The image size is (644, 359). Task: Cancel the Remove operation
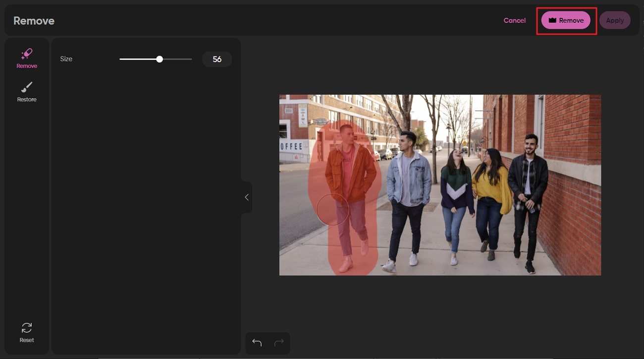514,20
